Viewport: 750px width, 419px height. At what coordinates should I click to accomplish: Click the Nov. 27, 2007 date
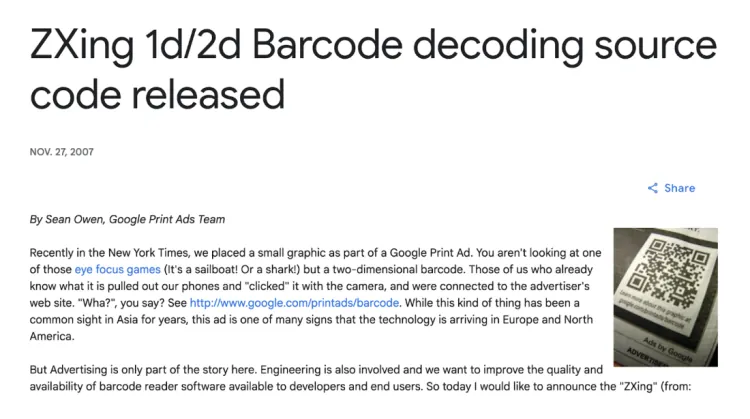pos(62,152)
